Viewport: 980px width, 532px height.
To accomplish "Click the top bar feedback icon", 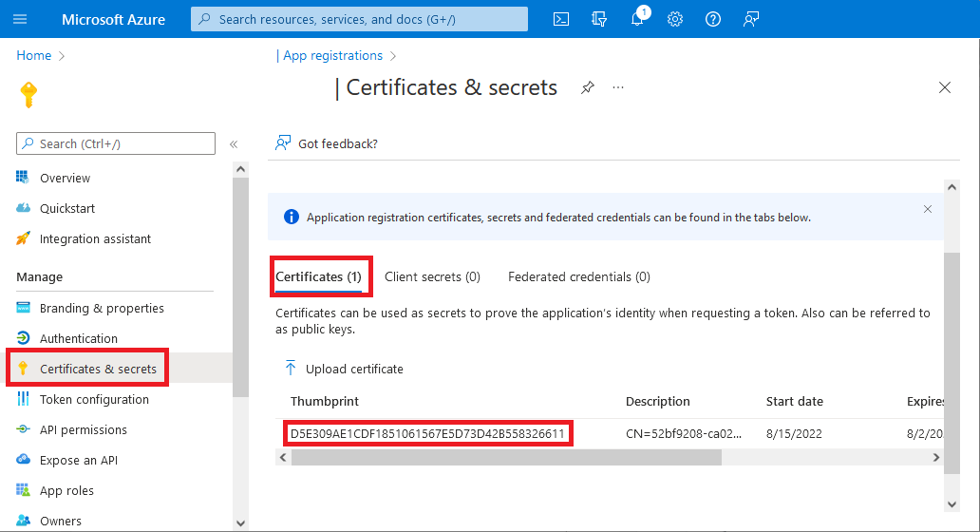I will pos(750,19).
